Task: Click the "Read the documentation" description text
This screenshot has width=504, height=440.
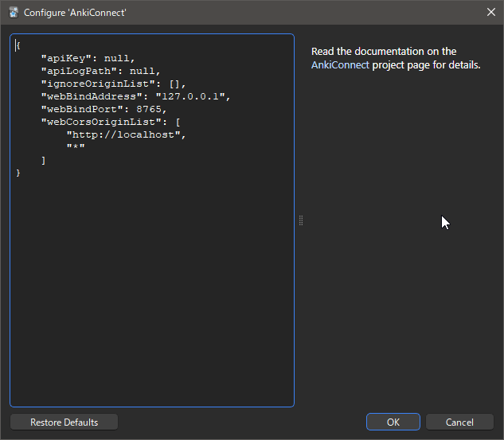Action: coord(383,52)
